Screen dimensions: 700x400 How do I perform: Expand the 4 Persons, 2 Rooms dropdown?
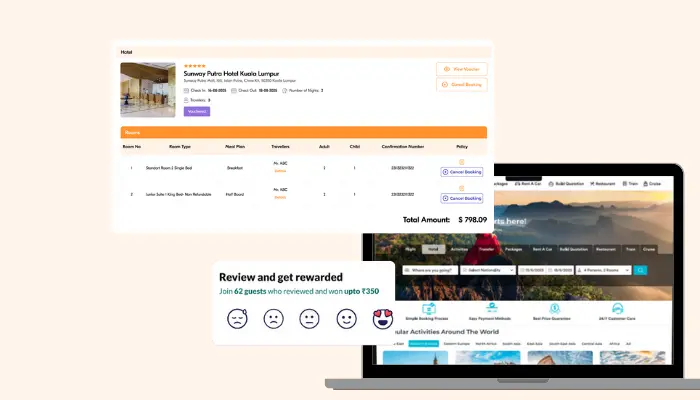tap(605, 270)
